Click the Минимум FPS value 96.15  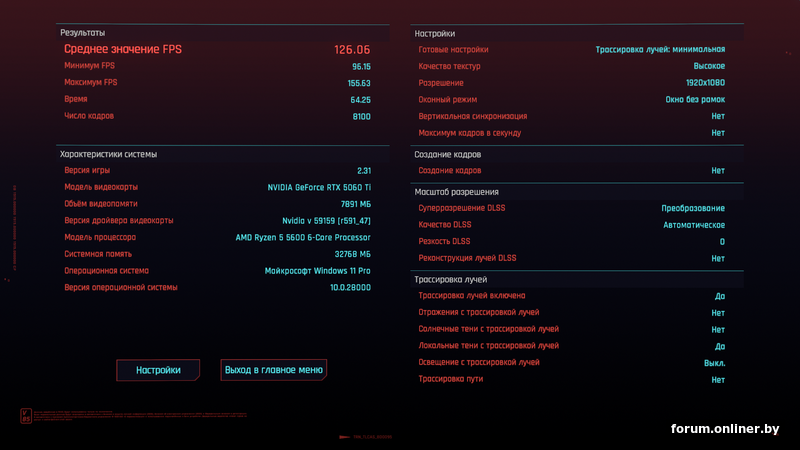(x=361, y=67)
